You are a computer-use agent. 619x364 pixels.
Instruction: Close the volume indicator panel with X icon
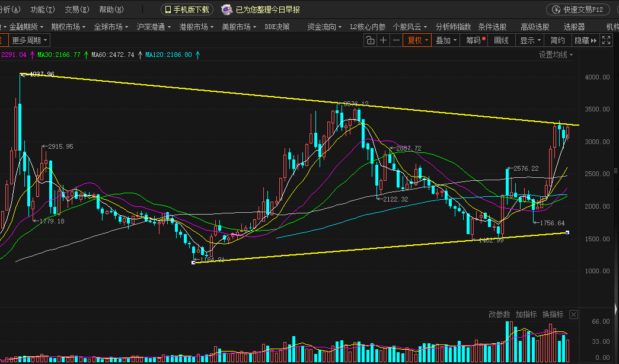click(573, 314)
